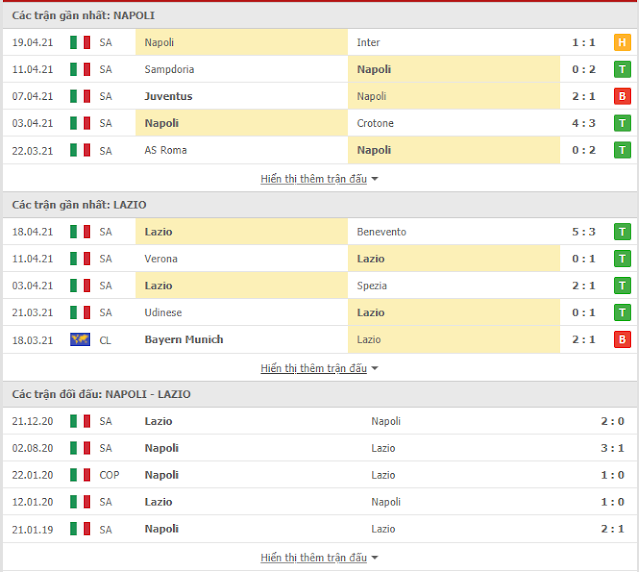Click the Champions League flag icon
Image resolution: width=639 pixels, height=572 pixels.
80,340
